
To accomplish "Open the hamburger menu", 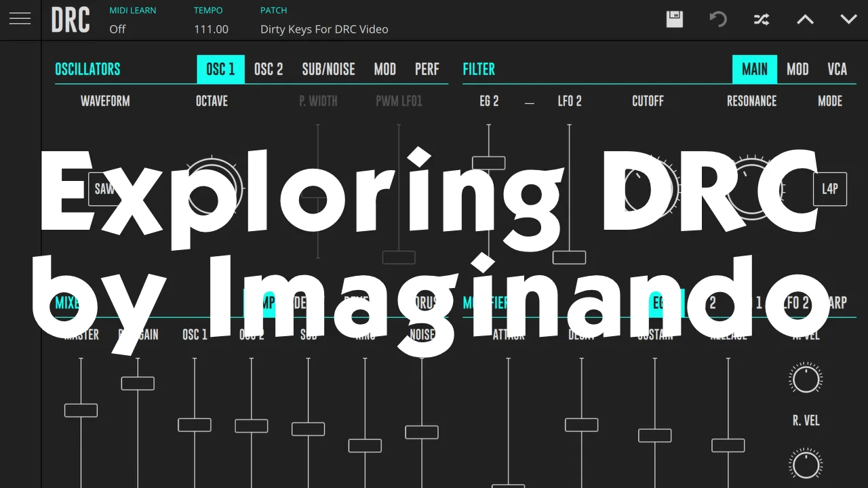I will point(20,19).
